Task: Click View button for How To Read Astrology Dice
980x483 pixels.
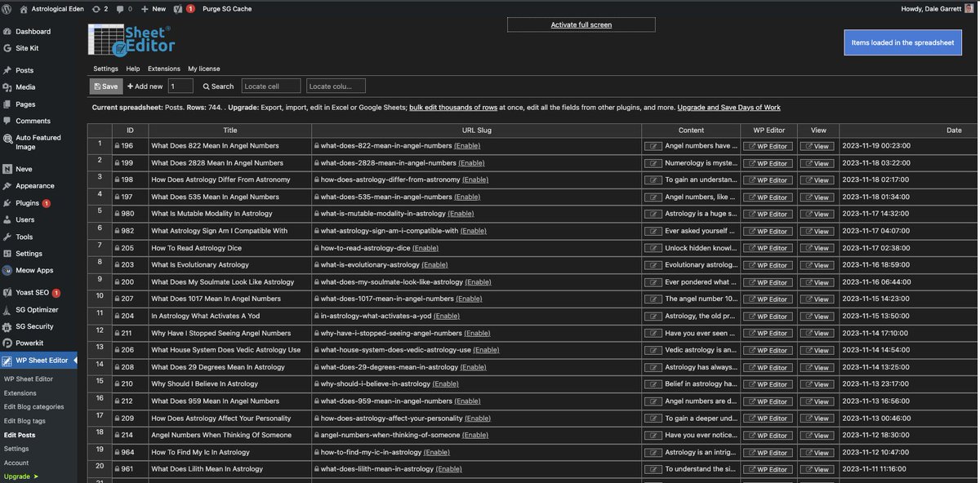Action: coord(817,249)
